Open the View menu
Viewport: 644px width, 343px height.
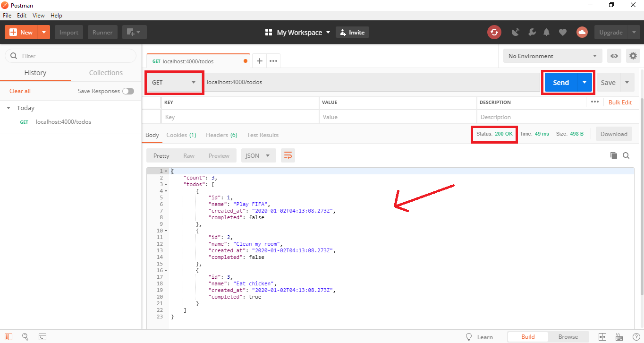coord(39,16)
